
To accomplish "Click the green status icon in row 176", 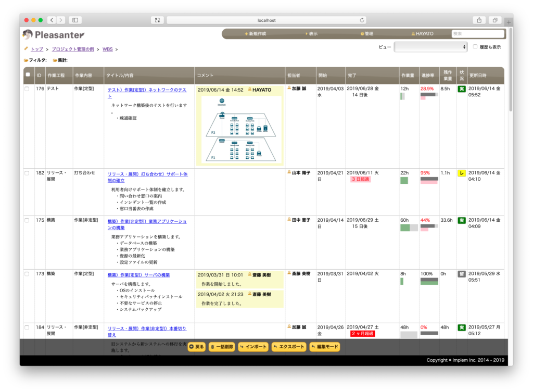I will pos(461,89).
